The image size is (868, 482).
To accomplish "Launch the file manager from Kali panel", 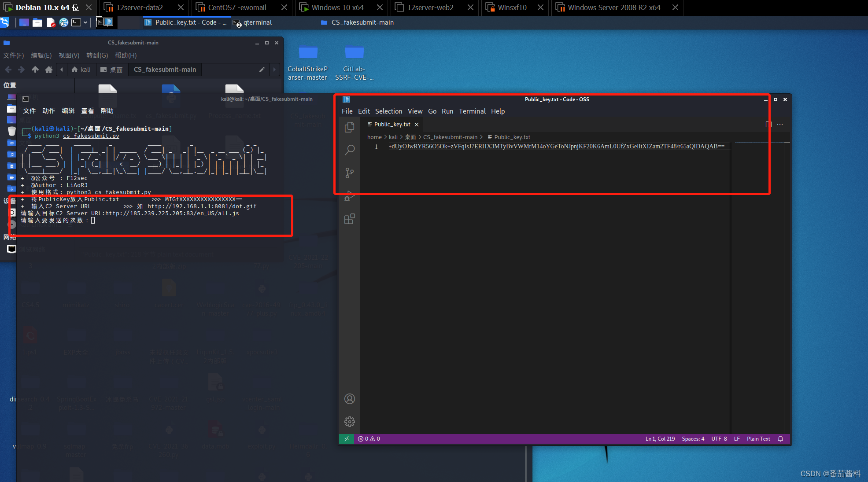I will pyautogui.click(x=37, y=22).
